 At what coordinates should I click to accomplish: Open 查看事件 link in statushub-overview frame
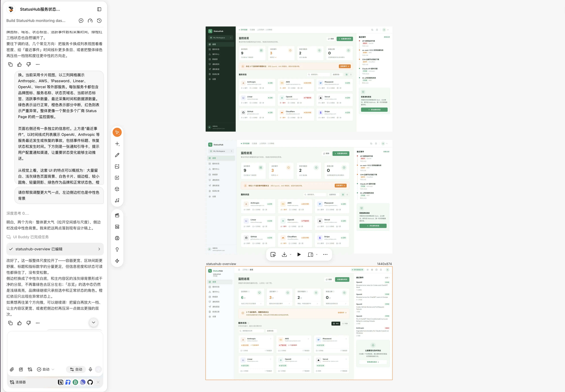pyautogui.click(x=342, y=313)
